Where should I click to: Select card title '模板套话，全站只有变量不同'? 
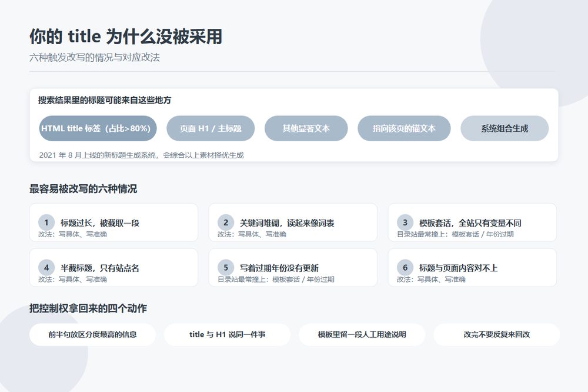470,223
